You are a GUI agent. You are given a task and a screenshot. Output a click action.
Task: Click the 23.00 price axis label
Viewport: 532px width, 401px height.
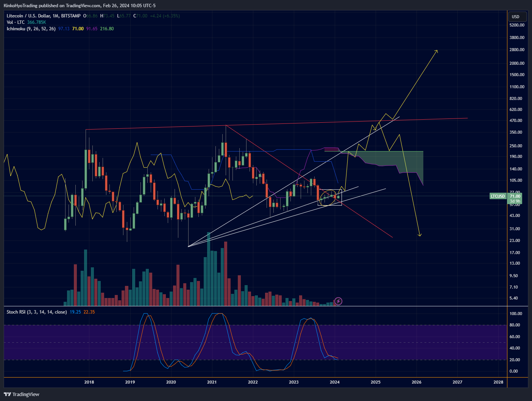point(515,240)
